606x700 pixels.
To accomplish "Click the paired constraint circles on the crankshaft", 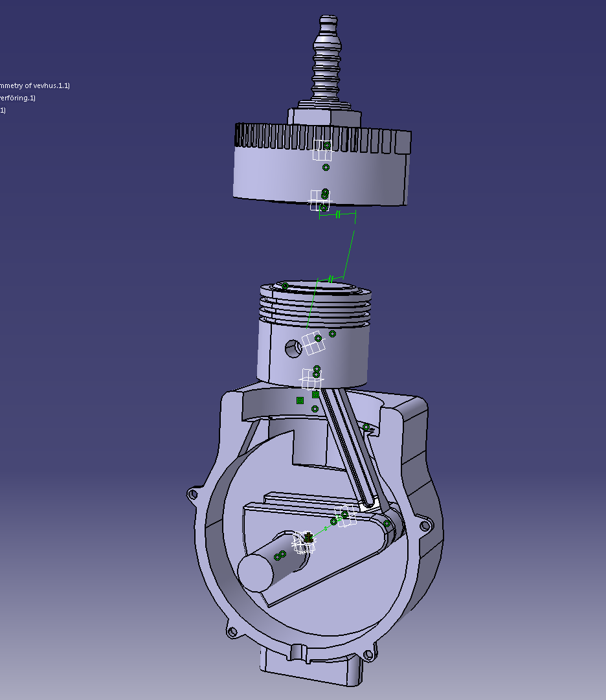I will click(280, 556).
